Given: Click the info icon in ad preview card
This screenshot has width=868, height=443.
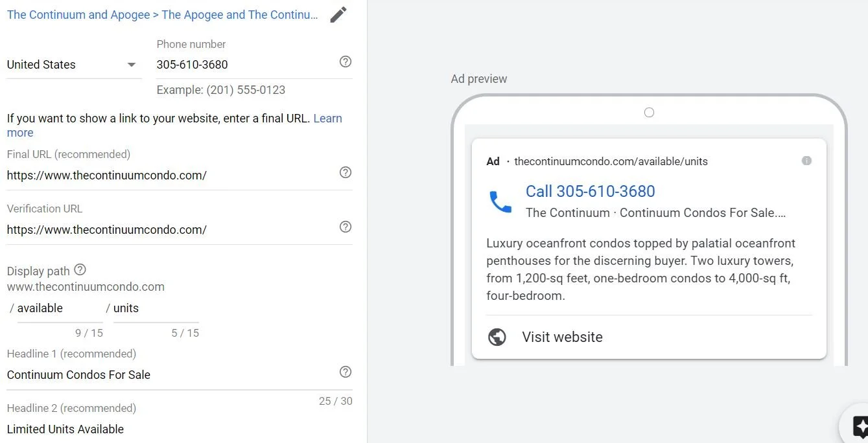Looking at the screenshot, I should (806, 161).
